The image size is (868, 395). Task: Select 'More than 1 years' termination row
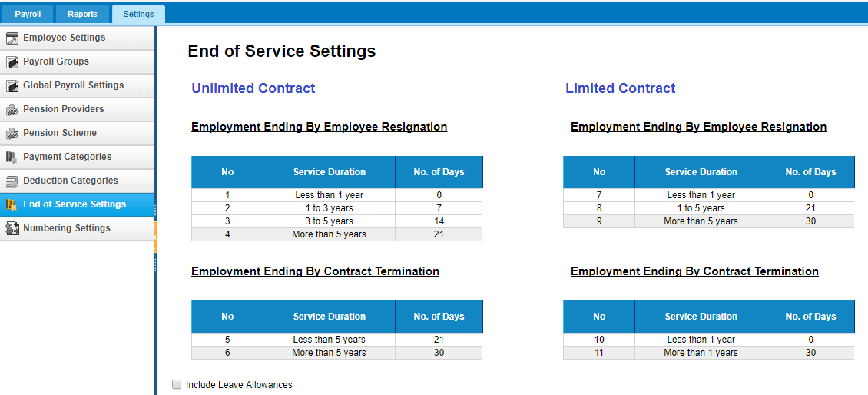(709, 353)
